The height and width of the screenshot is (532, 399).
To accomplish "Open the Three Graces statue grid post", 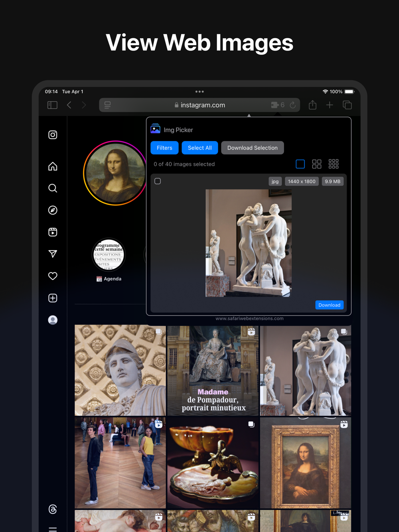I will (306, 370).
